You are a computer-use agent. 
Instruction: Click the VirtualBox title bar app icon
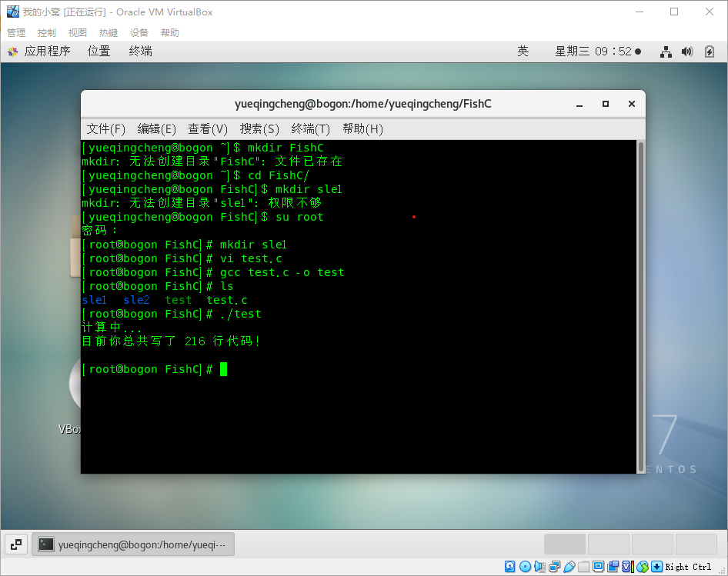pyautogui.click(x=13, y=12)
